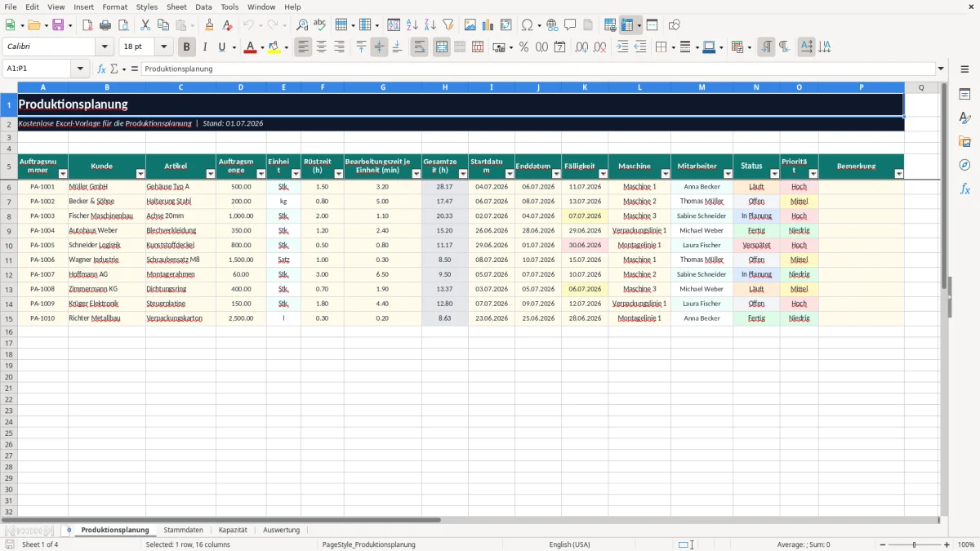Click the Insert Chart icon
The width and height of the screenshot is (980, 551).
pyautogui.click(x=488, y=25)
